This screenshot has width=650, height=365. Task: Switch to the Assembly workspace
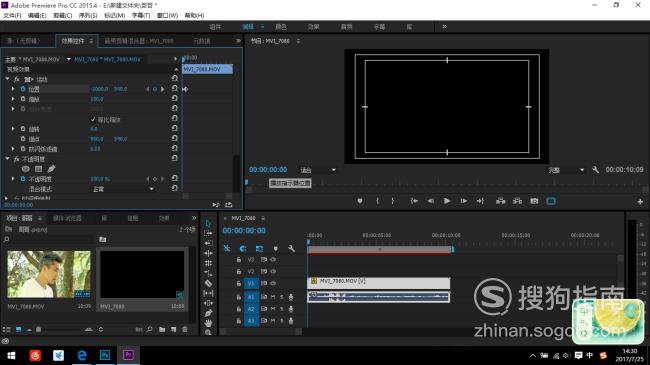pyautogui.click(x=215, y=27)
